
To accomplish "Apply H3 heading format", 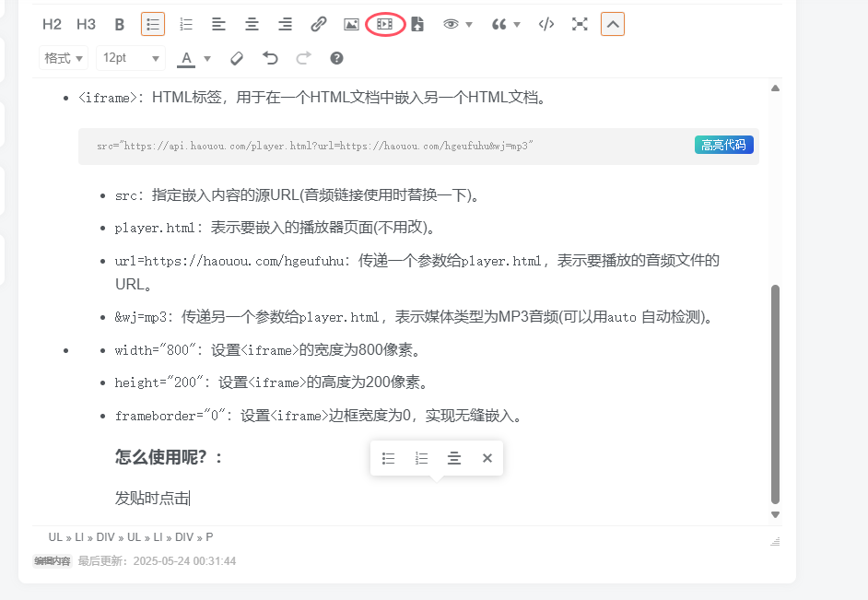I will tap(86, 24).
